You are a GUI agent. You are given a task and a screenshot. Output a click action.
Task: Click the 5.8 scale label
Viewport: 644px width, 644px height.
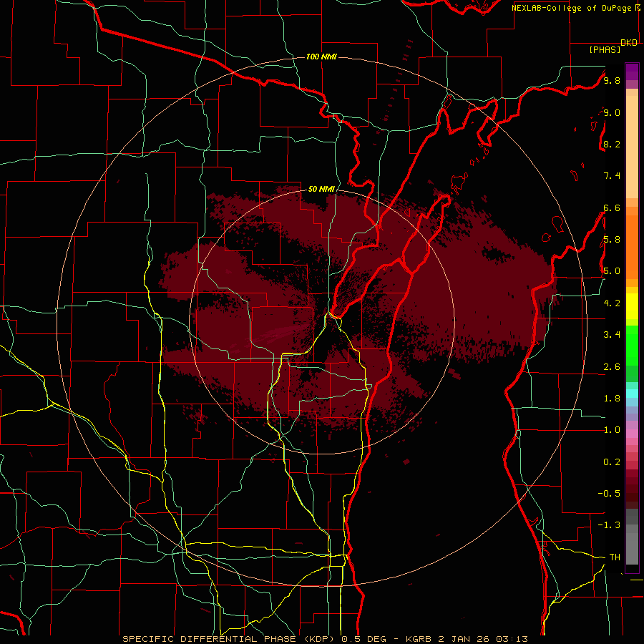[612, 240]
